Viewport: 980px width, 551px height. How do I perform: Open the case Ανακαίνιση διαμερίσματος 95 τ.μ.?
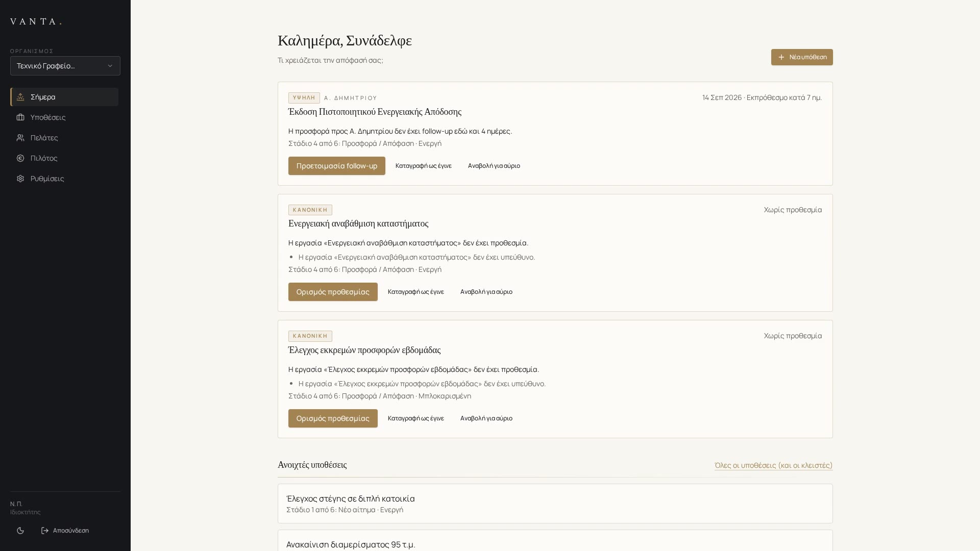click(x=555, y=541)
